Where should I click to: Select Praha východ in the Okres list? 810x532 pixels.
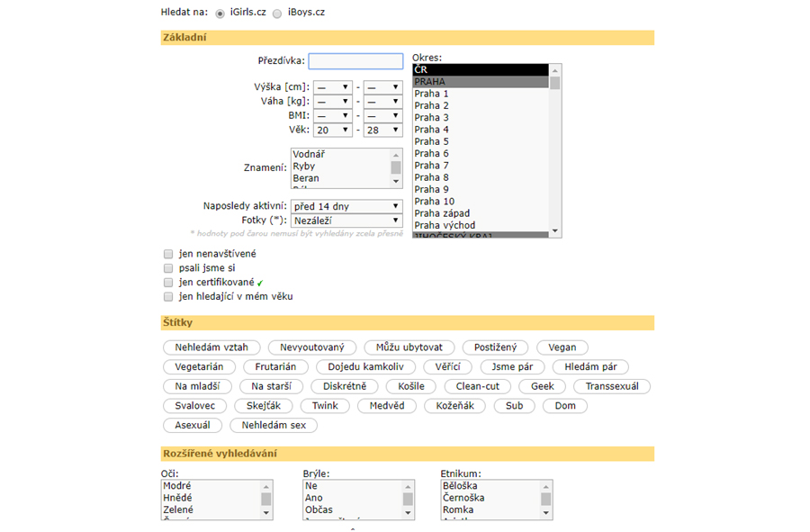[481, 225]
